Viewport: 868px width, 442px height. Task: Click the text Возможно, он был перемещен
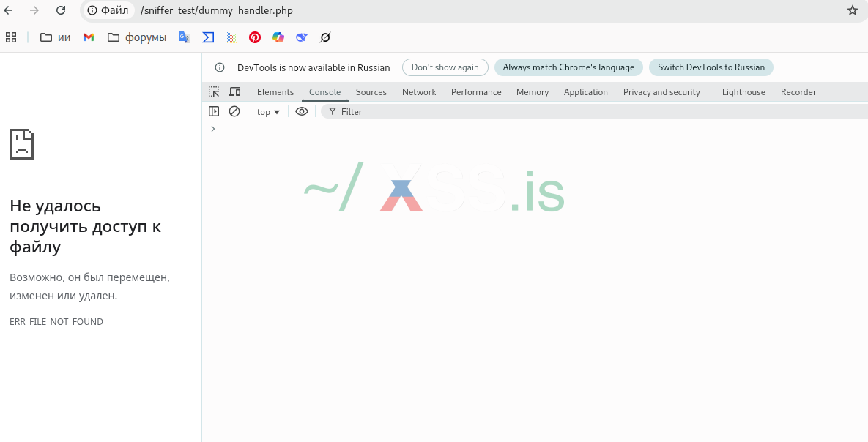click(89, 277)
